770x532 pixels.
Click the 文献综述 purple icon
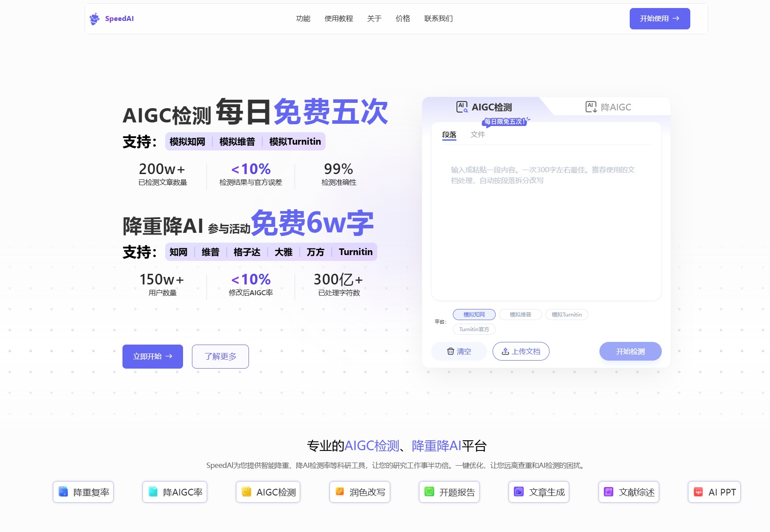tap(608, 492)
